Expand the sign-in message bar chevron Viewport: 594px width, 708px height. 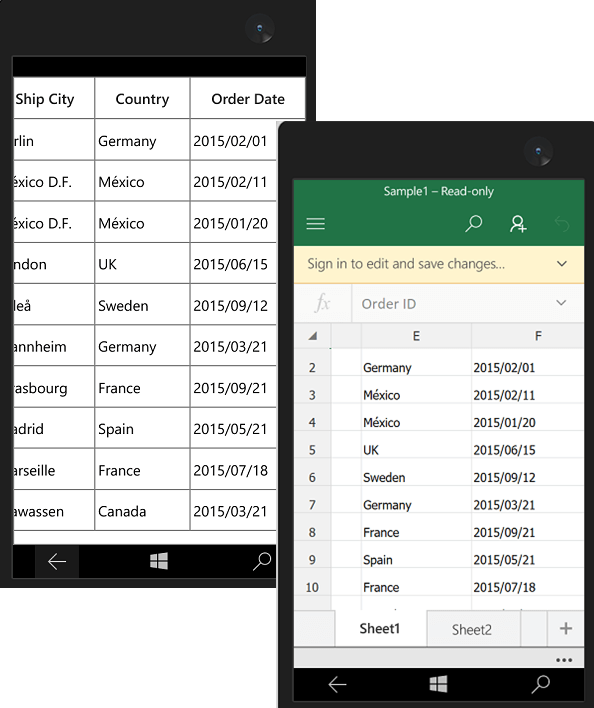click(562, 264)
